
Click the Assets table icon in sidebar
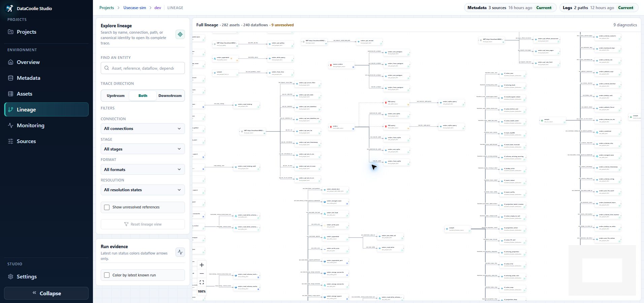pos(10,94)
